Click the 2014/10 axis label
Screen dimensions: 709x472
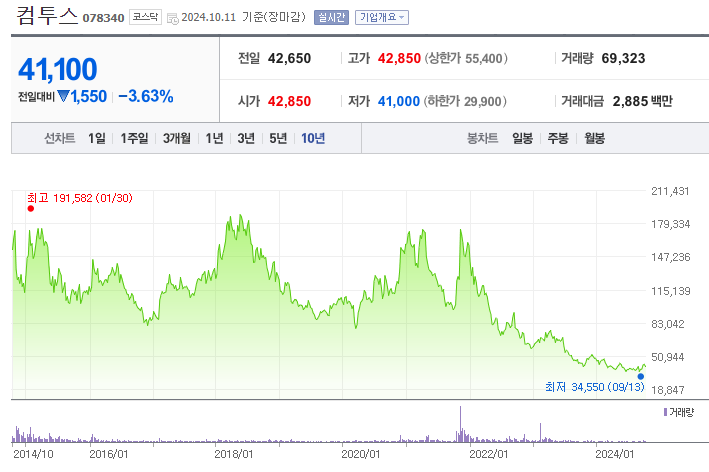33,454
